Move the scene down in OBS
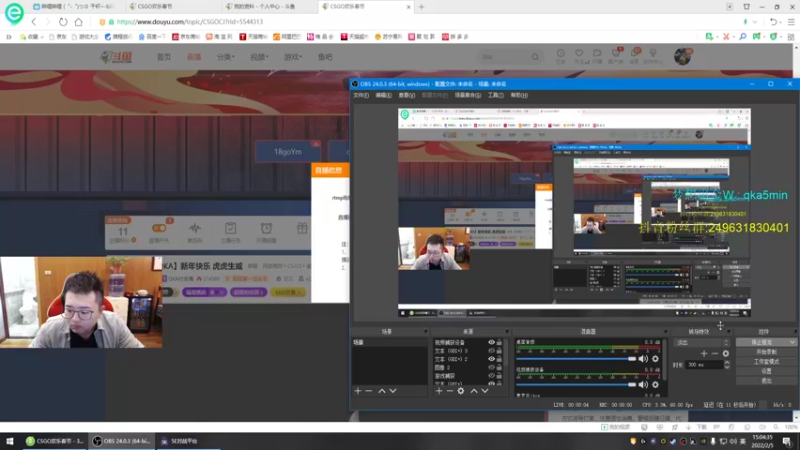Screen dimensions: 800x450 click(x=393, y=391)
